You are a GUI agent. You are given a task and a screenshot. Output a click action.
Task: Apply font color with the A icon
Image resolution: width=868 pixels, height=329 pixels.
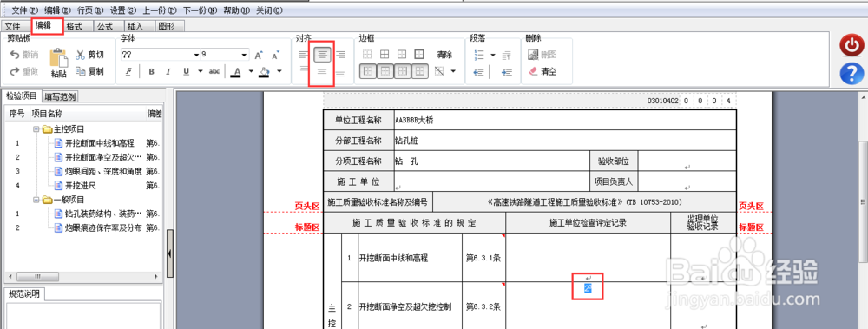click(x=236, y=71)
